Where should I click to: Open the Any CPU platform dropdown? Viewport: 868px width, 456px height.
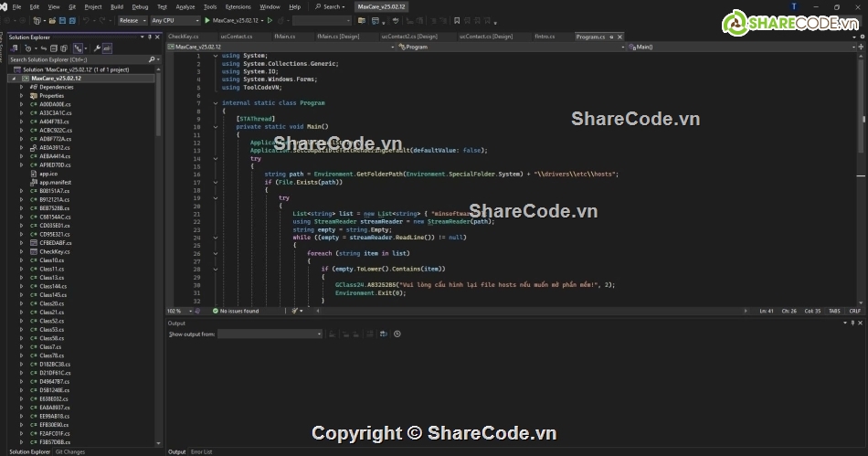[x=175, y=20]
